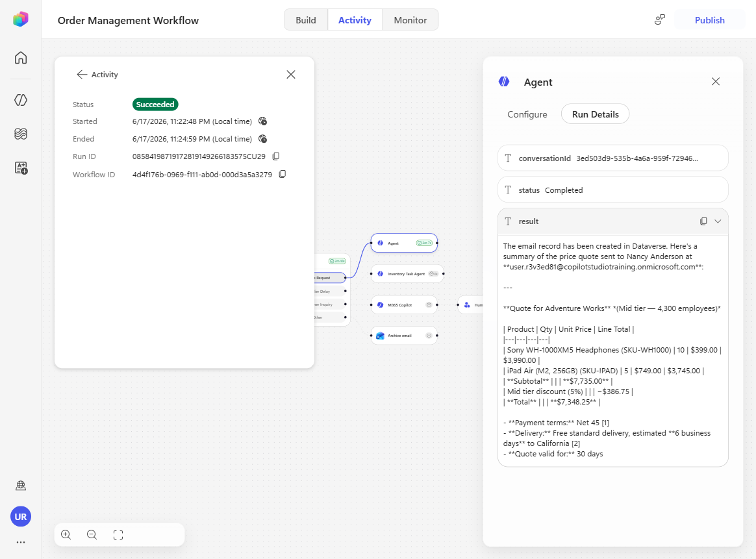Screen dimensions: 756x559
Task: Close the Agent panel
Action: tap(716, 81)
